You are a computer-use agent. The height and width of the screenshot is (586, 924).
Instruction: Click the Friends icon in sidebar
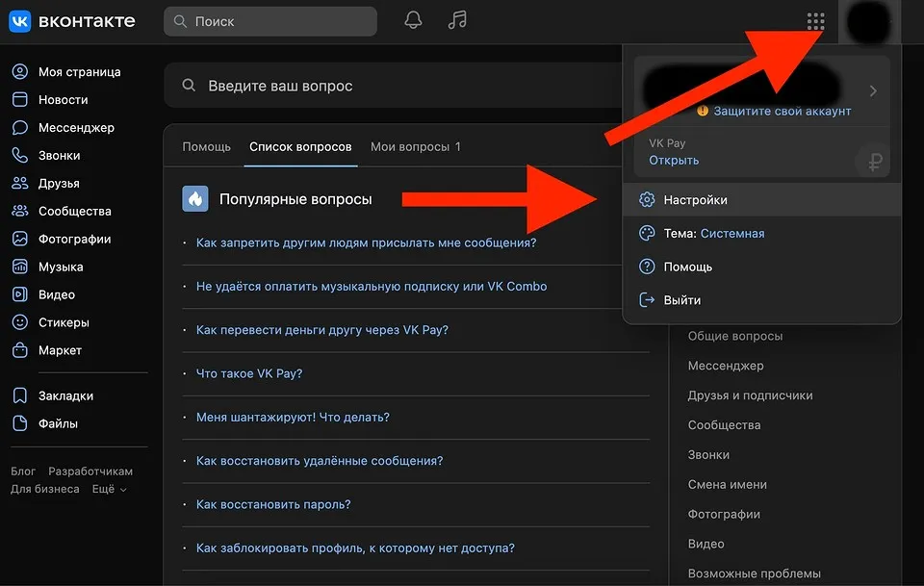tap(20, 183)
